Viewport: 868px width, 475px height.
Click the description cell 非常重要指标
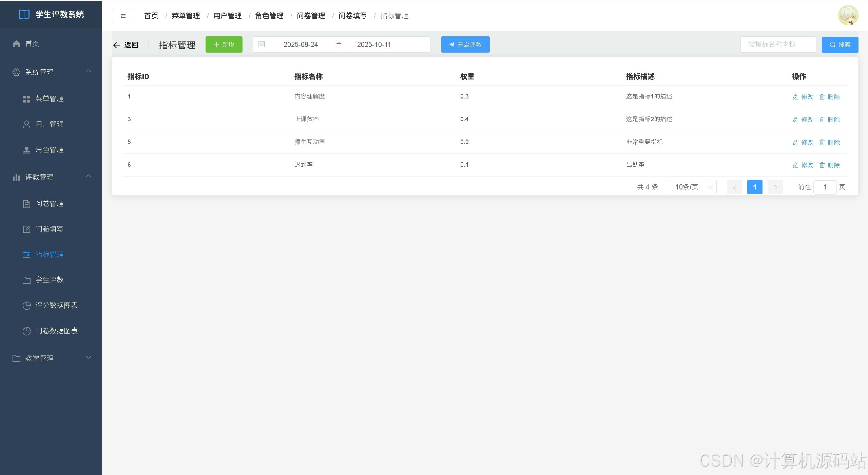coord(644,142)
